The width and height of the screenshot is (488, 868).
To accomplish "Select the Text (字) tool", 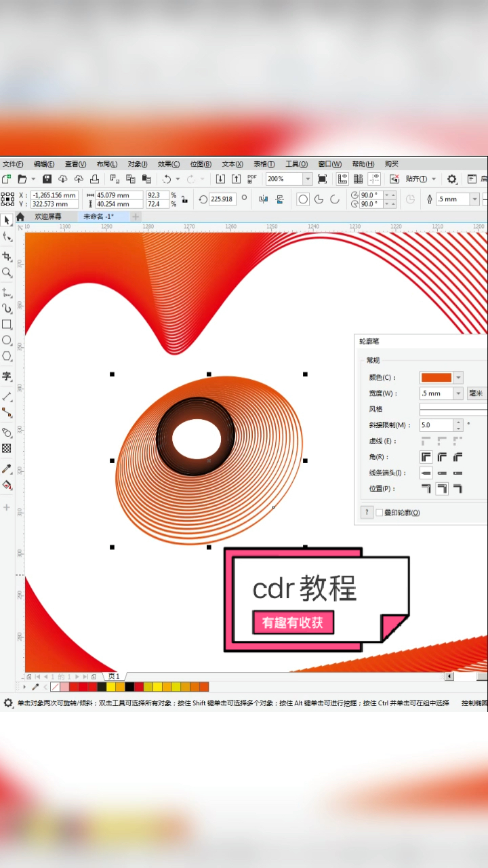I will [x=7, y=376].
